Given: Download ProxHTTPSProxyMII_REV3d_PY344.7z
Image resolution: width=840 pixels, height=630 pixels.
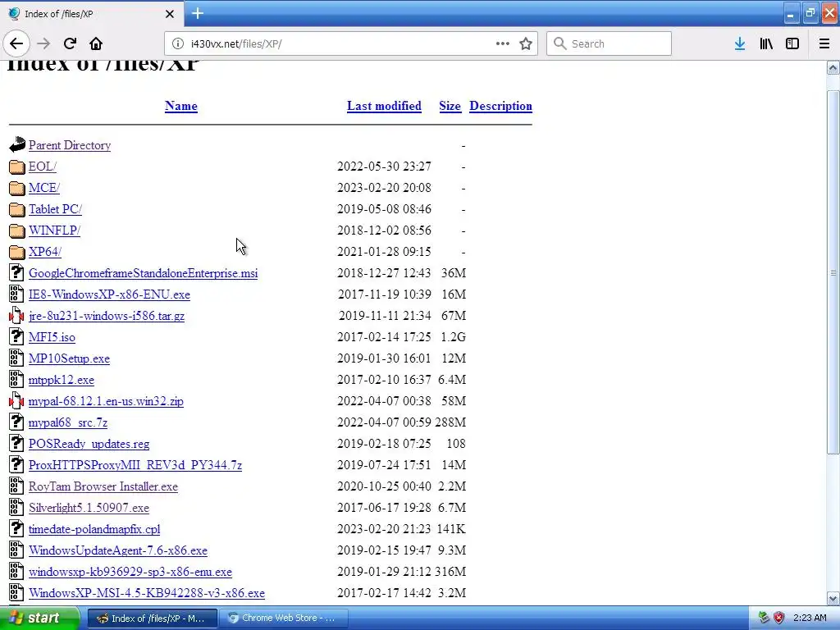Looking at the screenshot, I should pos(135,465).
